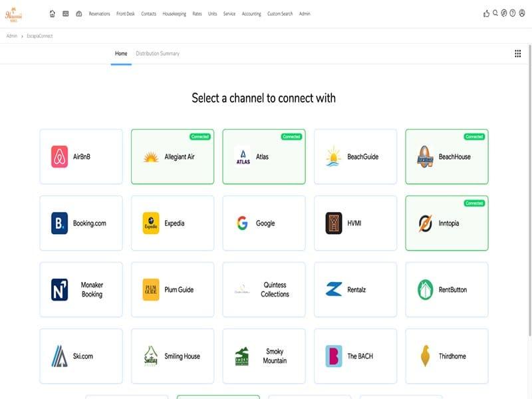Click the Booking.com B logo

point(59,223)
